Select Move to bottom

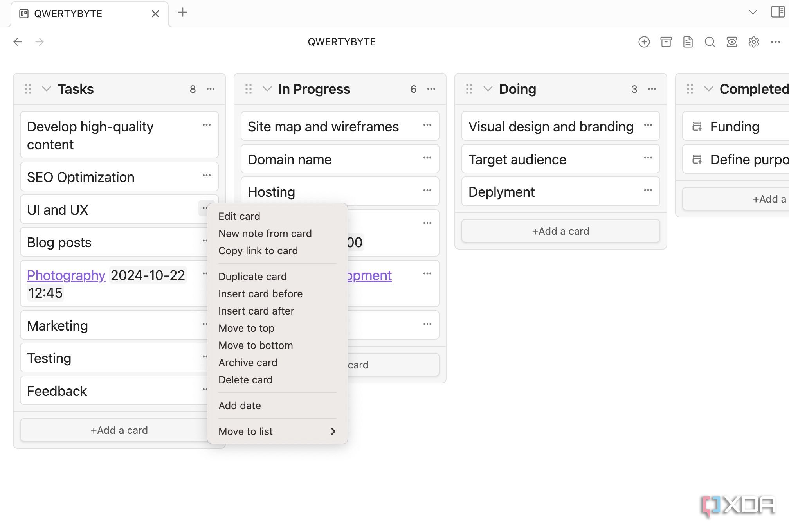point(277,345)
